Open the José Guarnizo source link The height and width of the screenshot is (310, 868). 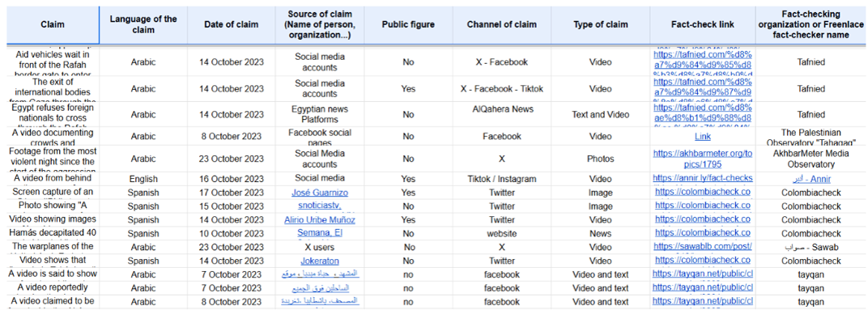point(319,192)
